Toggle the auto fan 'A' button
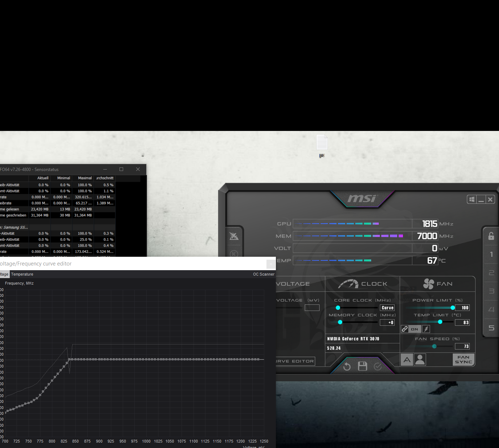 click(x=407, y=360)
